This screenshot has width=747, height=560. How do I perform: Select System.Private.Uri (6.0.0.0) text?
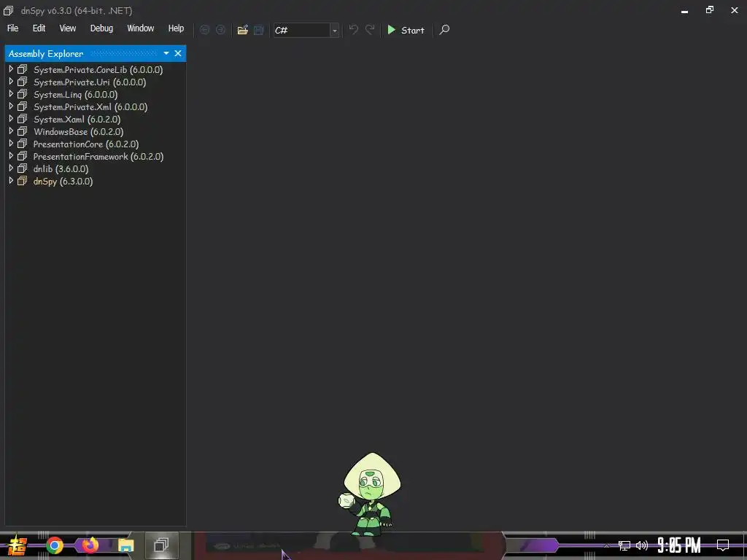90,82
